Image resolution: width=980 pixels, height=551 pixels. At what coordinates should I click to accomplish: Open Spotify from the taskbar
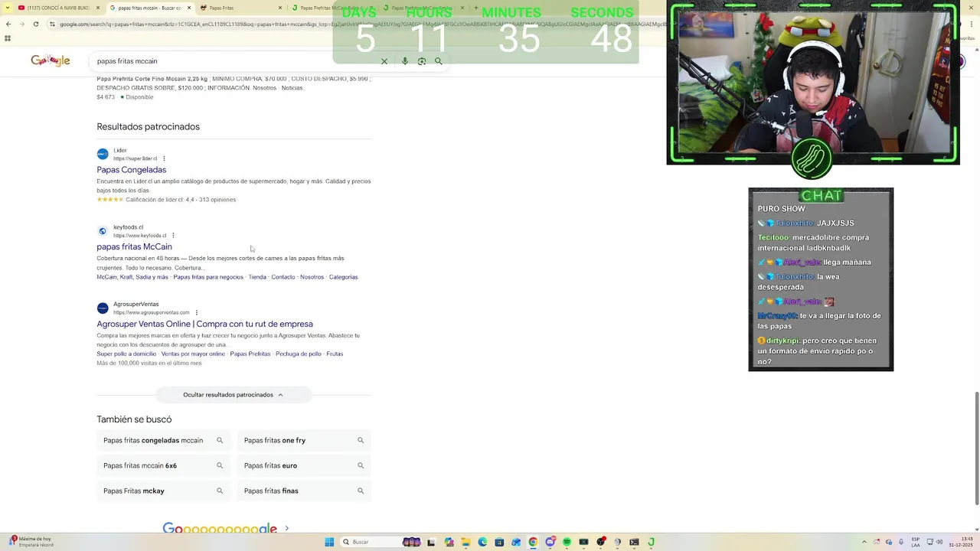click(567, 542)
